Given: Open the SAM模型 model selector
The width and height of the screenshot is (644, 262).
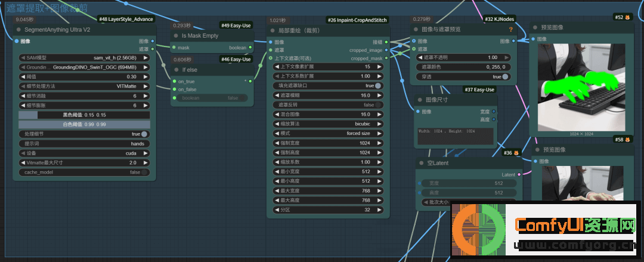Looking at the screenshot, I should click(x=84, y=57).
